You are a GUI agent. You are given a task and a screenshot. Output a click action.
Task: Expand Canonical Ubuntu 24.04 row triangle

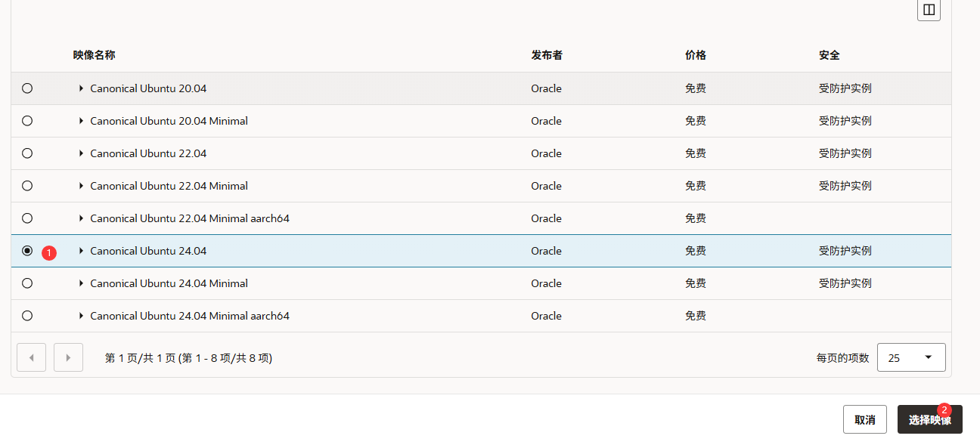(x=81, y=251)
